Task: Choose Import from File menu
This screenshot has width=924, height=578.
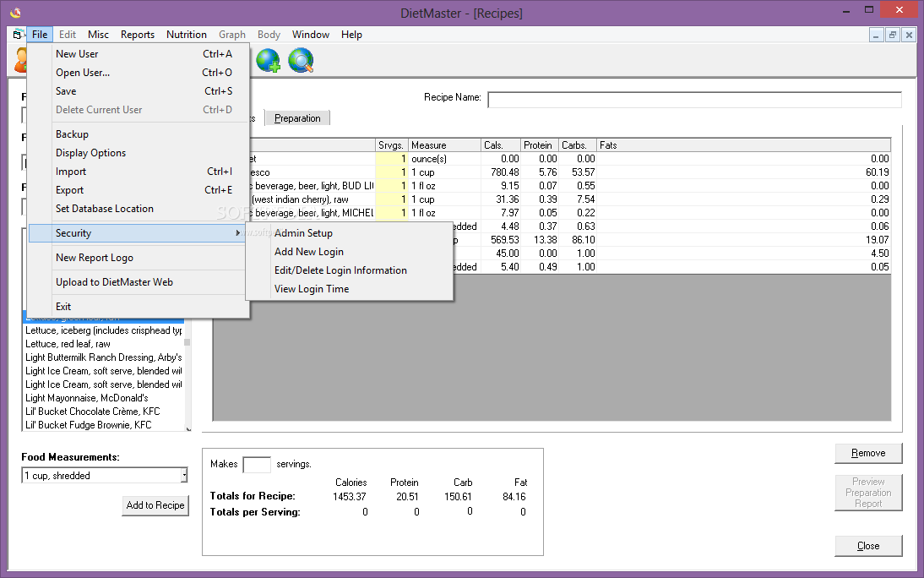Action: pos(139,171)
